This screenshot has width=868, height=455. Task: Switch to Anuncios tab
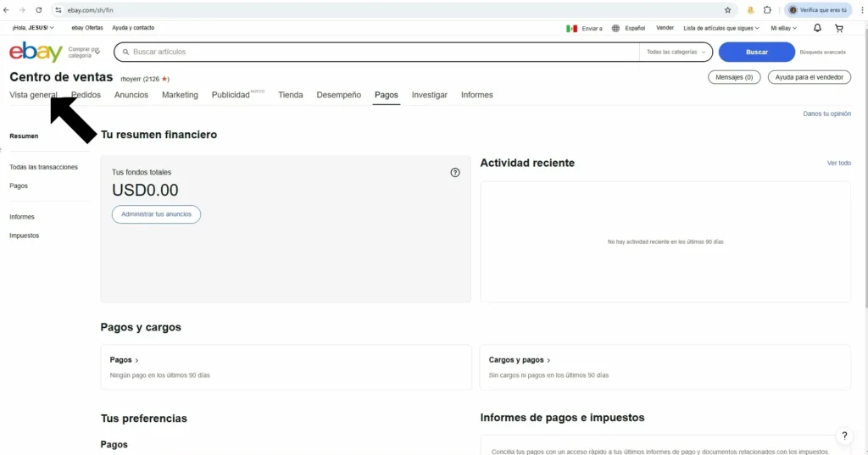[131, 95]
